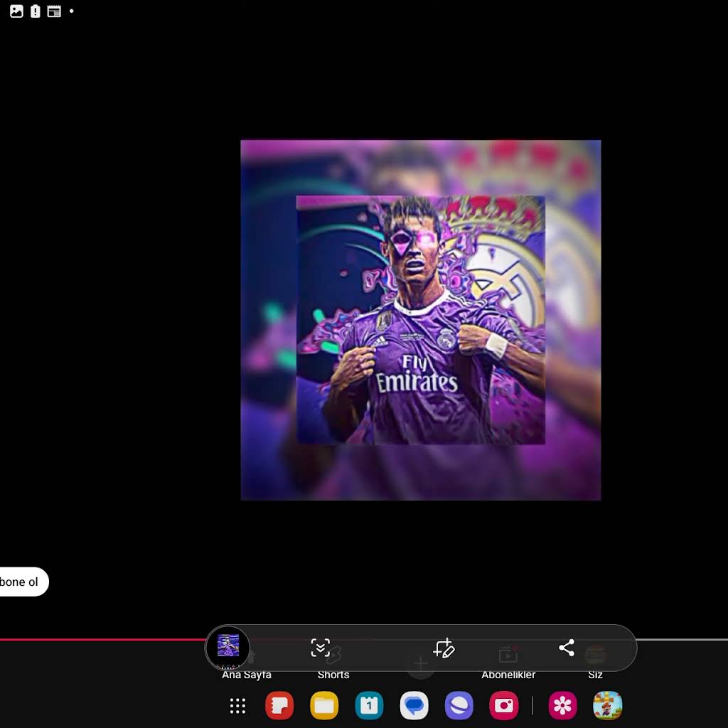Open the Siz profile tab
728x728 pixels.
click(595, 675)
